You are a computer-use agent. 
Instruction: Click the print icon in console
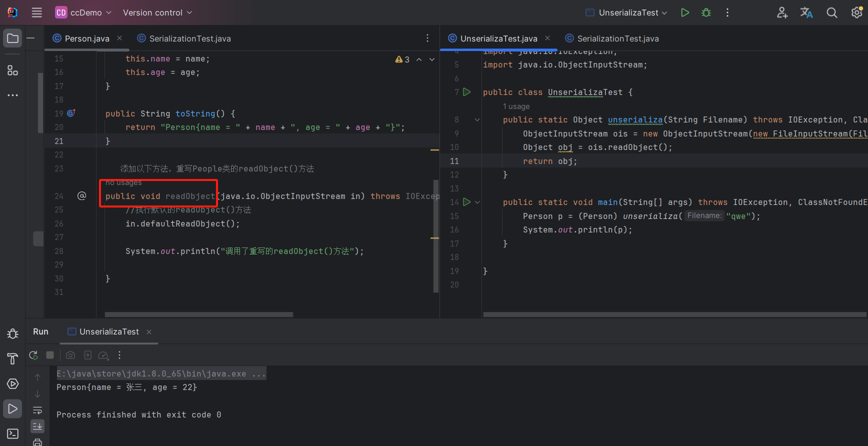[x=37, y=442]
